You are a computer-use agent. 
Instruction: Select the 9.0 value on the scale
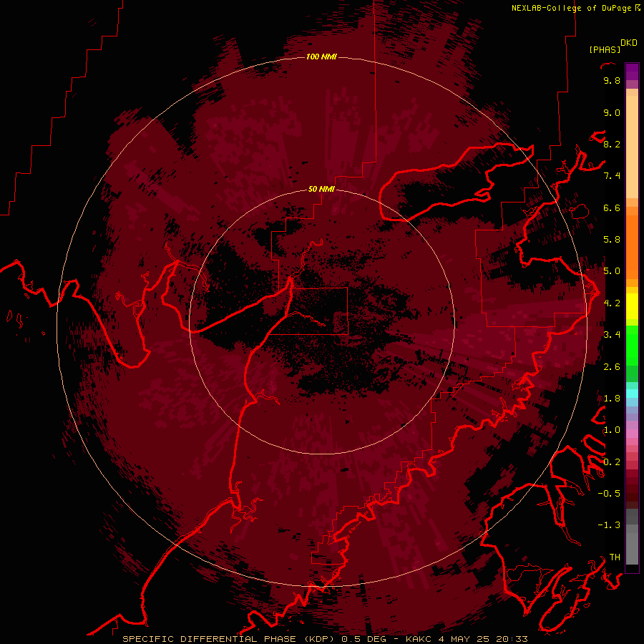click(612, 112)
